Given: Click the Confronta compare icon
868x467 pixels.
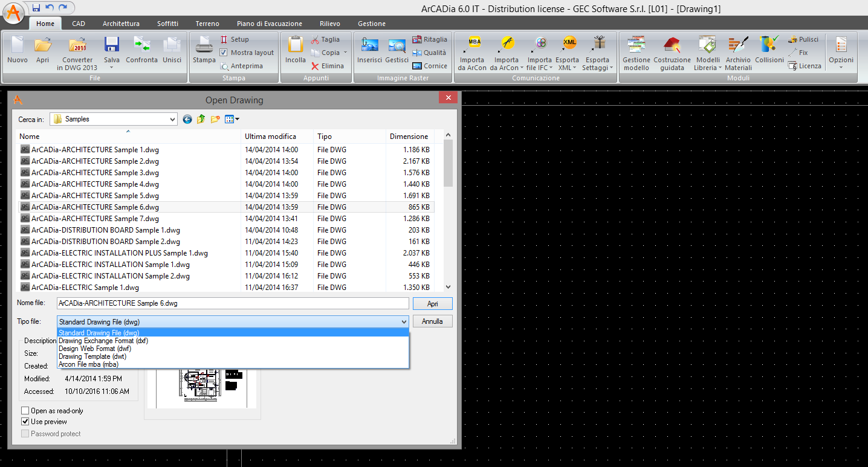Looking at the screenshot, I should pyautogui.click(x=142, y=45).
